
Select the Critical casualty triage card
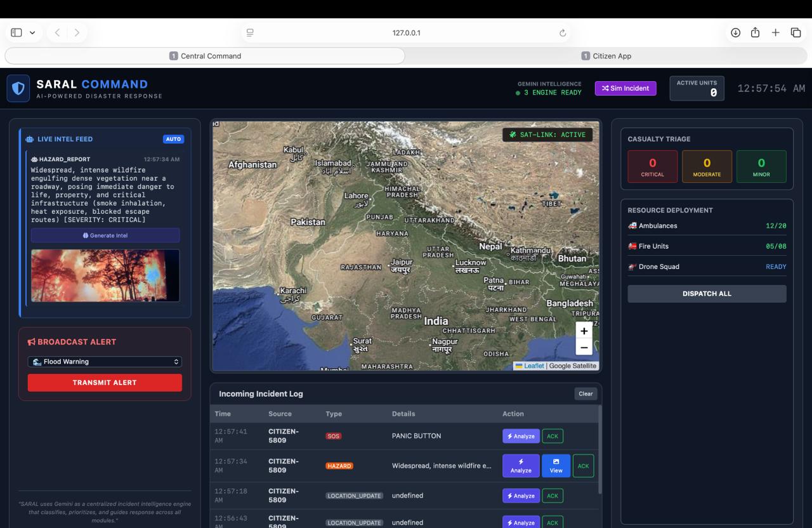[652, 167]
